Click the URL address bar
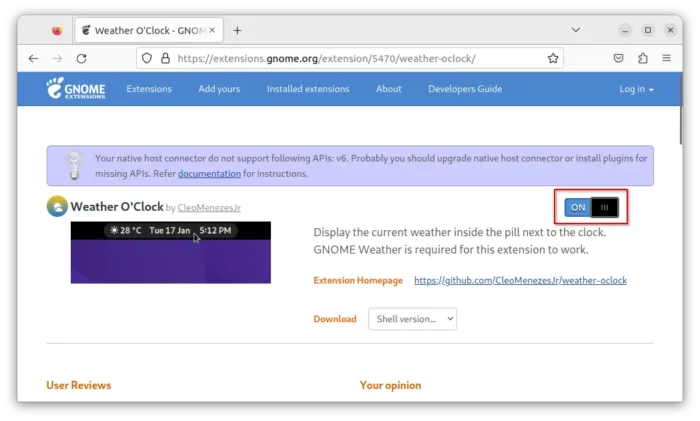The width and height of the screenshot is (700, 421). tap(350, 58)
